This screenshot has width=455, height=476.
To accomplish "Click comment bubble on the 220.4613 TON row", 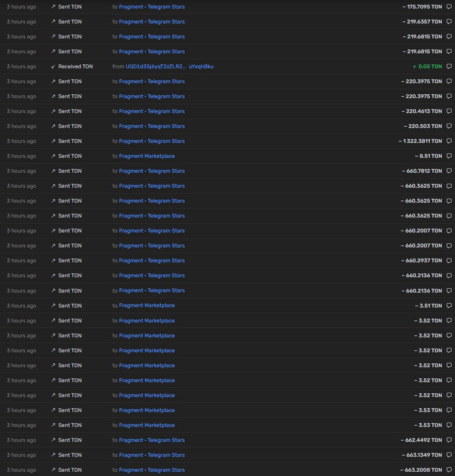I will pyautogui.click(x=449, y=111).
